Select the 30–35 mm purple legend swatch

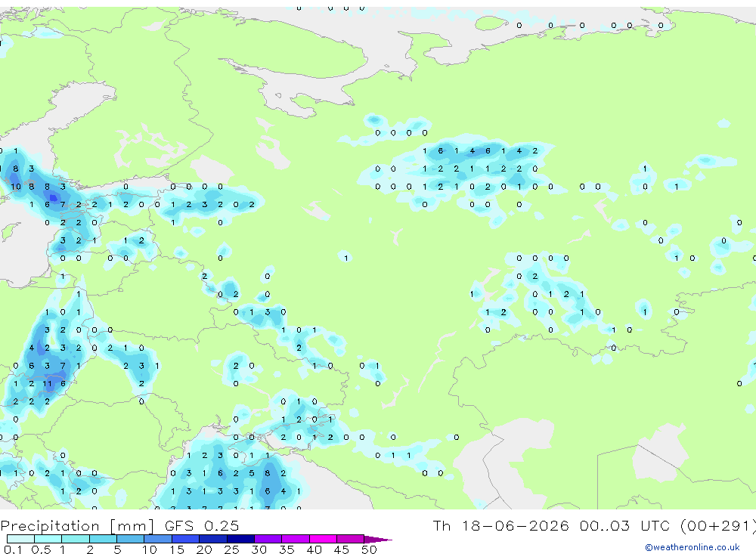[x=268, y=539]
